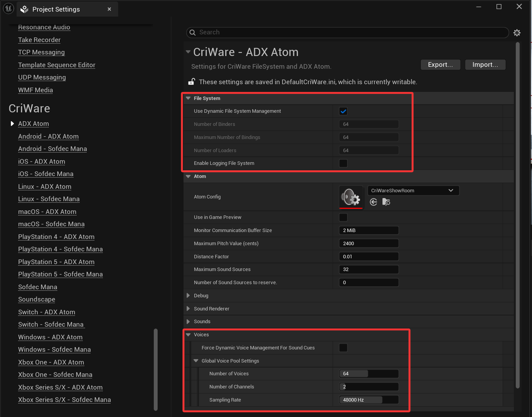Disable Use Dynamic File System Management
Image resolution: width=532 pixels, height=417 pixels.
343,111
